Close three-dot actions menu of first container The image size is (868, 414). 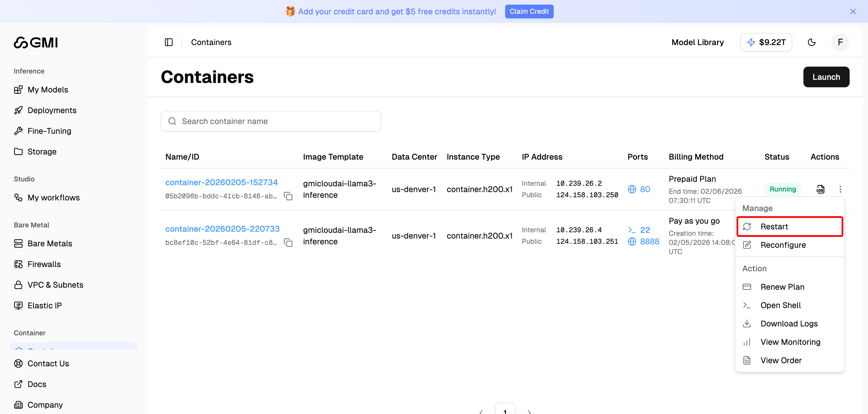tap(840, 189)
